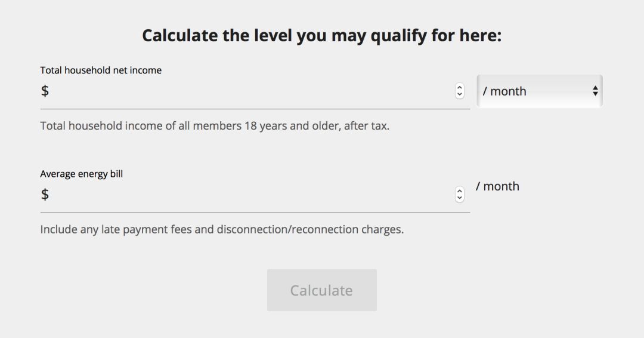The height and width of the screenshot is (338, 644).
Task: Click the 'Total household net income' label
Action: coord(101,70)
